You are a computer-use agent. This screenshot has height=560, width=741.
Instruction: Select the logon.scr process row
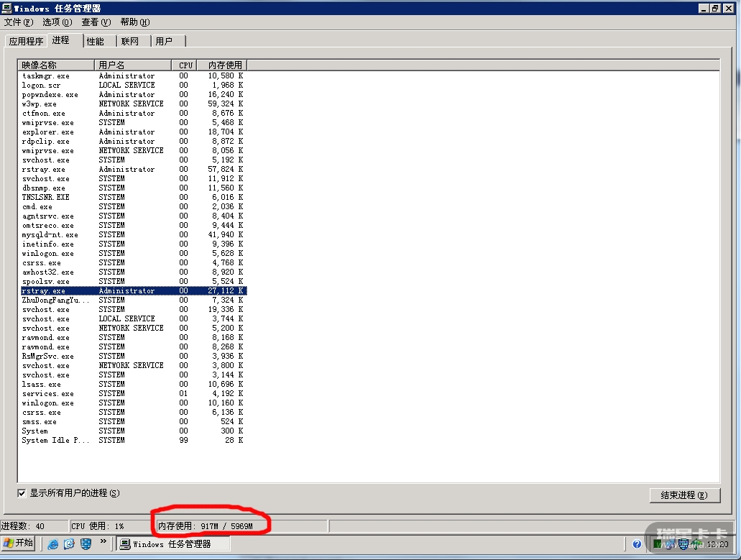pyautogui.click(x=133, y=85)
